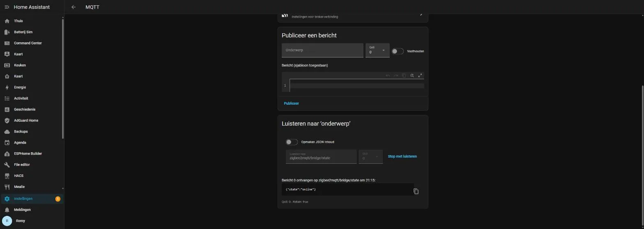Screen dimensions: 644x229
Task: Open ESPHome Builder in the sidebar
Action: coord(32,154)
